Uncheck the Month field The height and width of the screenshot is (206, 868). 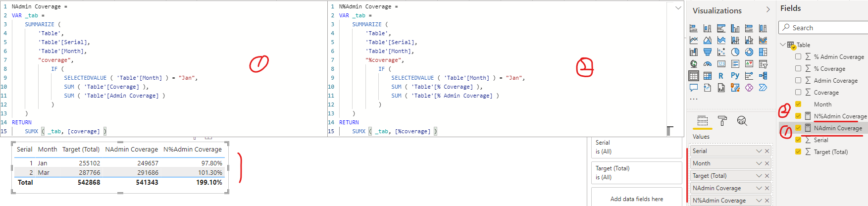[x=798, y=104]
